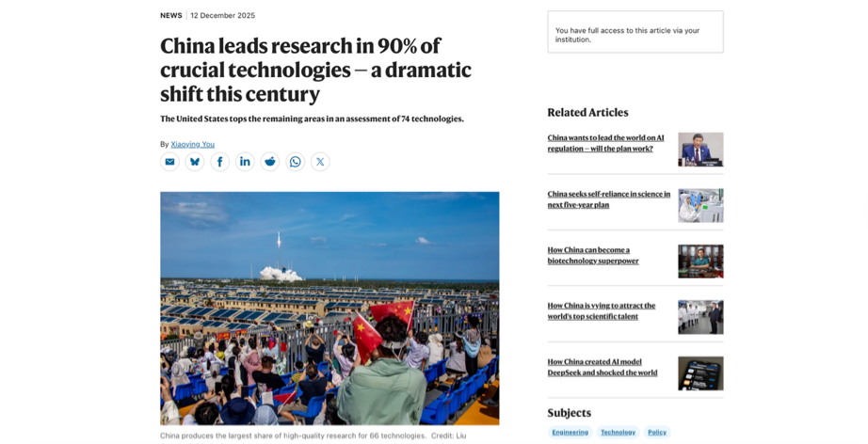Read How China can become biotechnology superpower

pos(593,256)
